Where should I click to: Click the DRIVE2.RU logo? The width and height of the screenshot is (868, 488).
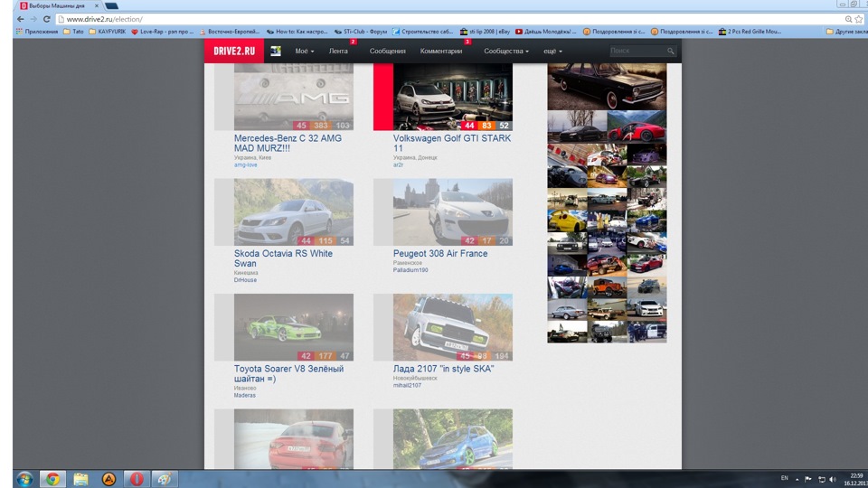pyautogui.click(x=234, y=51)
